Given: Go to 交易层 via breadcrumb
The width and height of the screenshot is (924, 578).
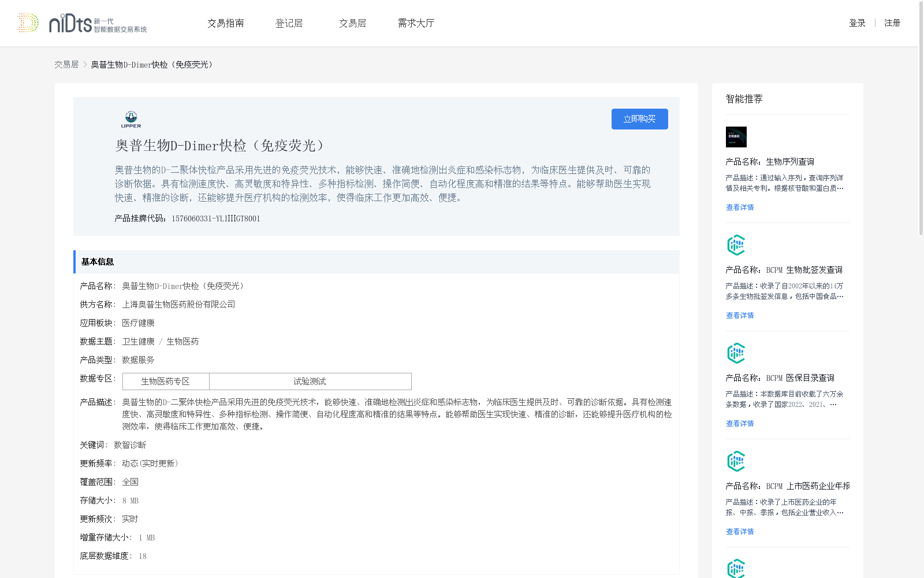Looking at the screenshot, I should coord(66,65).
